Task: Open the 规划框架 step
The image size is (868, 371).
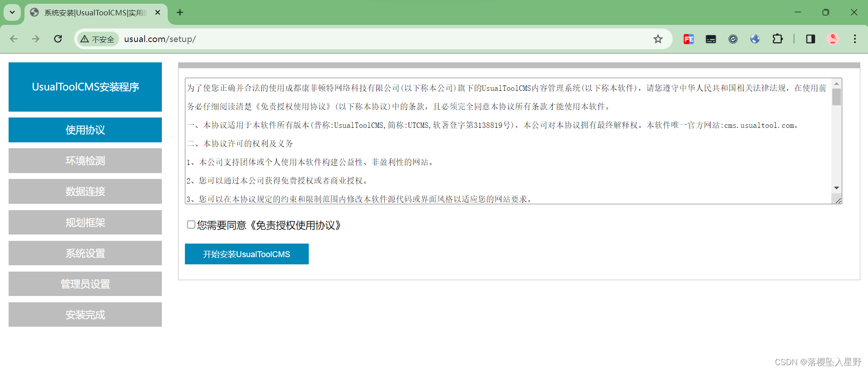Action: click(85, 222)
